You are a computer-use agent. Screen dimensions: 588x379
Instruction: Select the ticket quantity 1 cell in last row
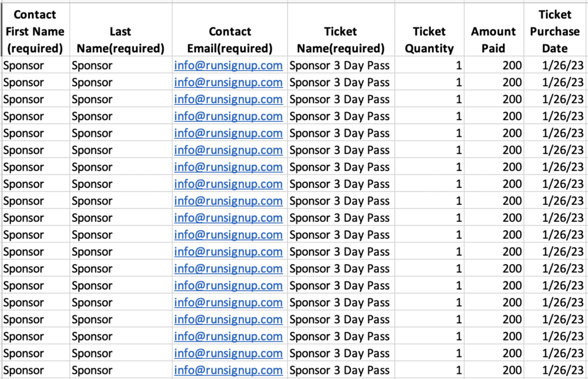coord(430,370)
